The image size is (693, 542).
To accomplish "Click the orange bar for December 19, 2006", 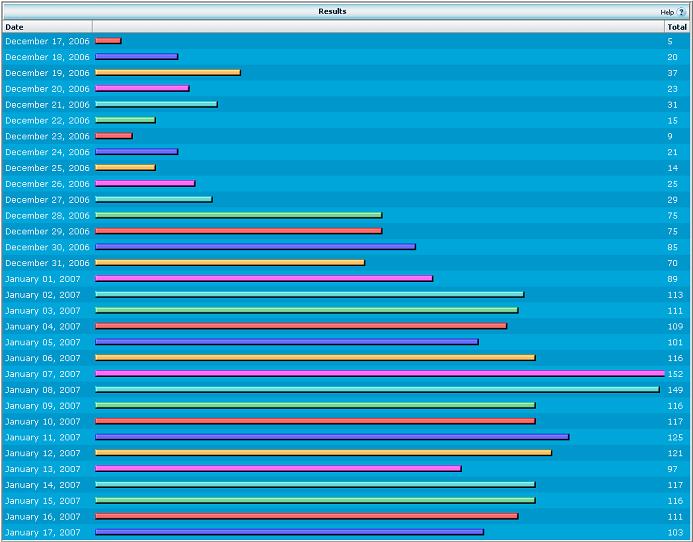I will pos(168,73).
